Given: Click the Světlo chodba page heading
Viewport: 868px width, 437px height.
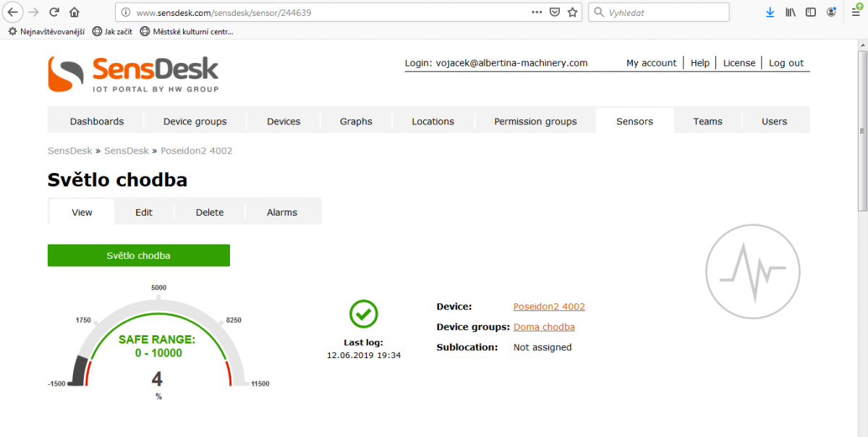Looking at the screenshot, I should tap(117, 179).
